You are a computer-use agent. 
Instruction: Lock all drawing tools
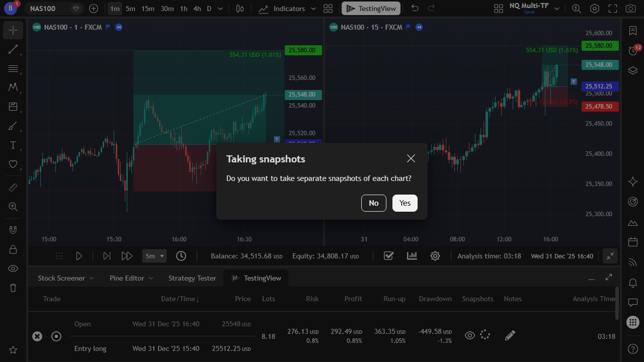(x=13, y=249)
